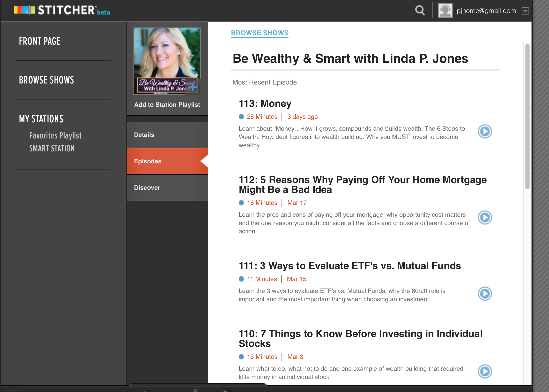Viewport: 549px width, 392px height.
Task: Click the '28 Minutes' duration text
Action: coord(262,117)
